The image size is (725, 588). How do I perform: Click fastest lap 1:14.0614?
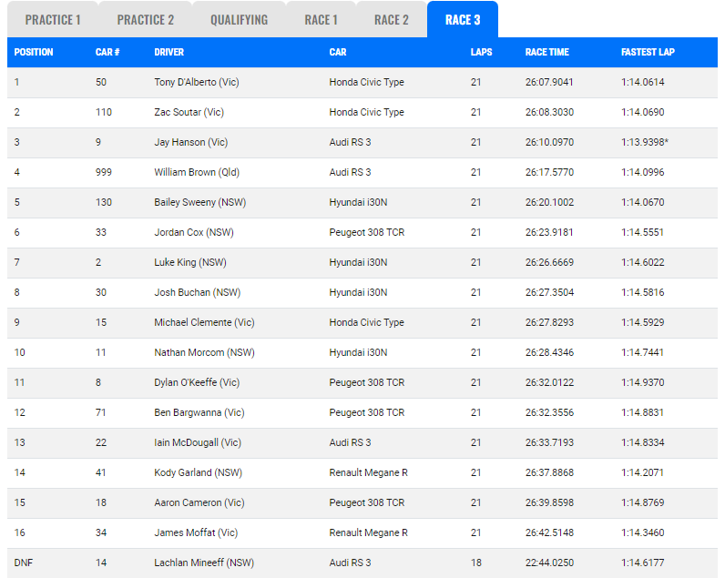pyautogui.click(x=642, y=82)
